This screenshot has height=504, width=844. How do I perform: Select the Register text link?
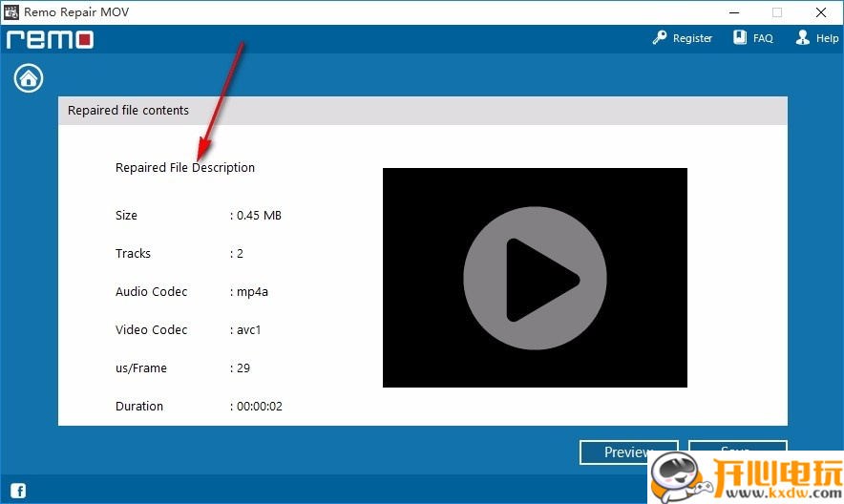click(x=692, y=39)
